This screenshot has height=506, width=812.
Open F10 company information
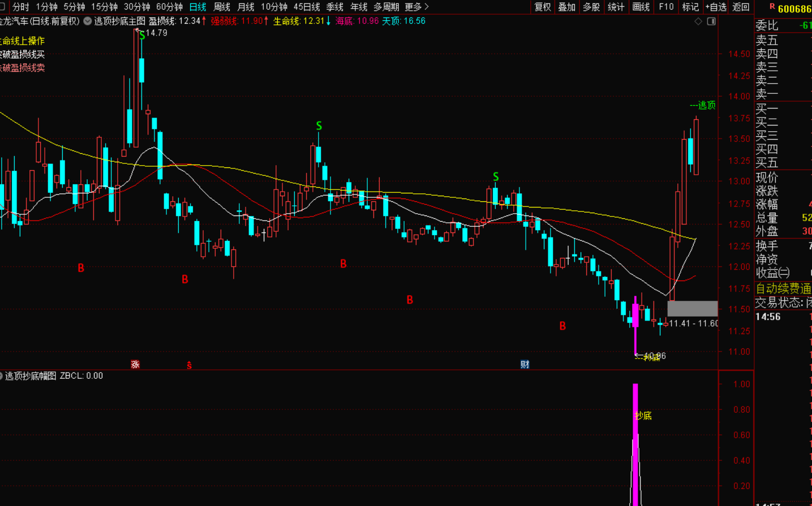point(666,7)
